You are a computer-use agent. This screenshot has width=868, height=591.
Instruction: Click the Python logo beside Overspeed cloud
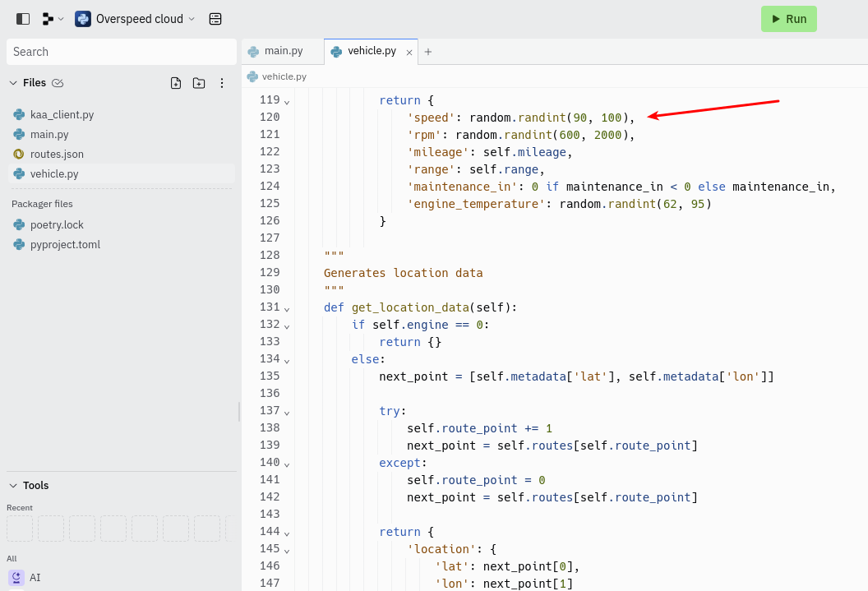click(83, 19)
